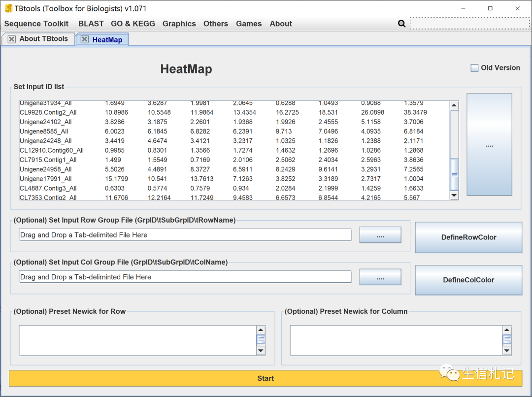Click row name Unigene24102_All
Screen dimensions: 532x397
pos(45,122)
